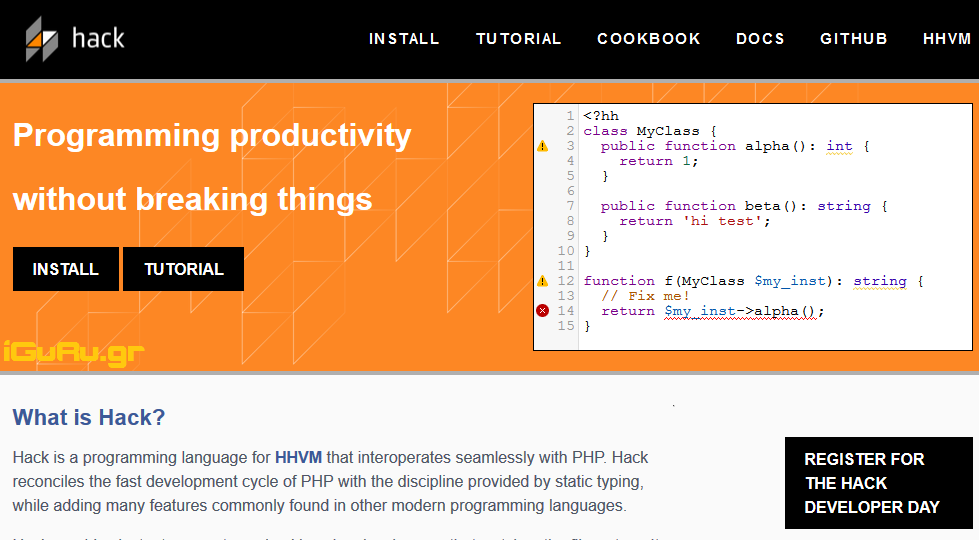Image resolution: width=979 pixels, height=540 pixels.
Task: Click the underlined 'int' return type
Action: [x=839, y=146]
